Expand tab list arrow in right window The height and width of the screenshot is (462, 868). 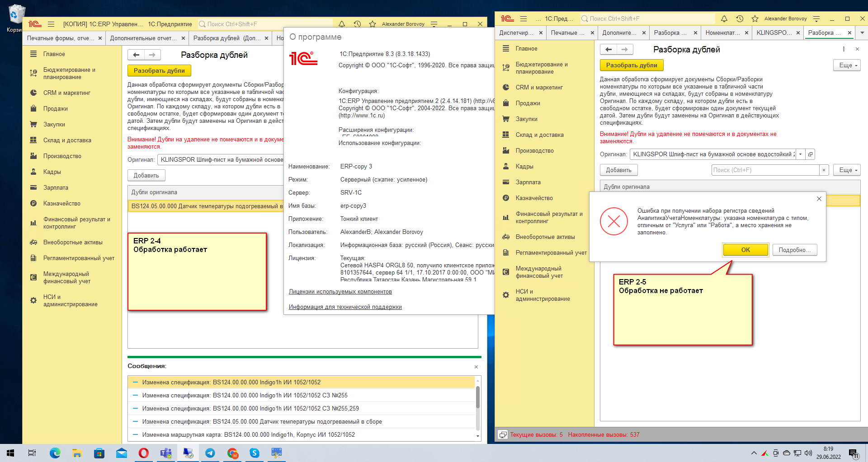click(x=862, y=33)
